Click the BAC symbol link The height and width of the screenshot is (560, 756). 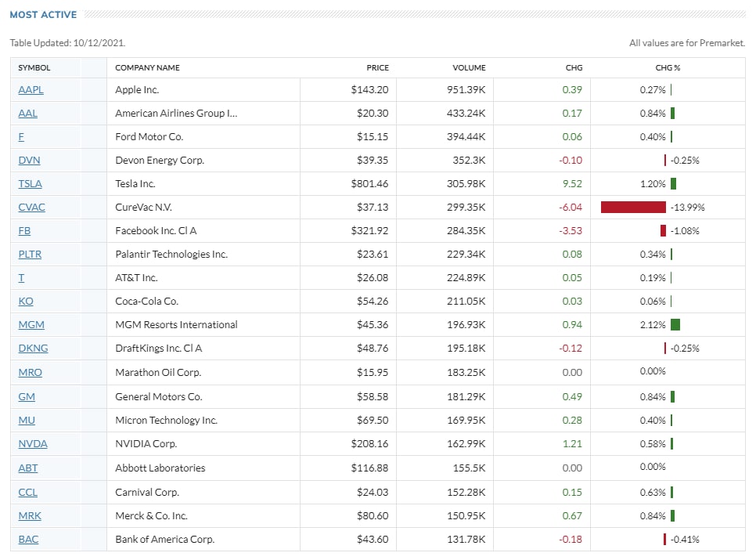28,540
